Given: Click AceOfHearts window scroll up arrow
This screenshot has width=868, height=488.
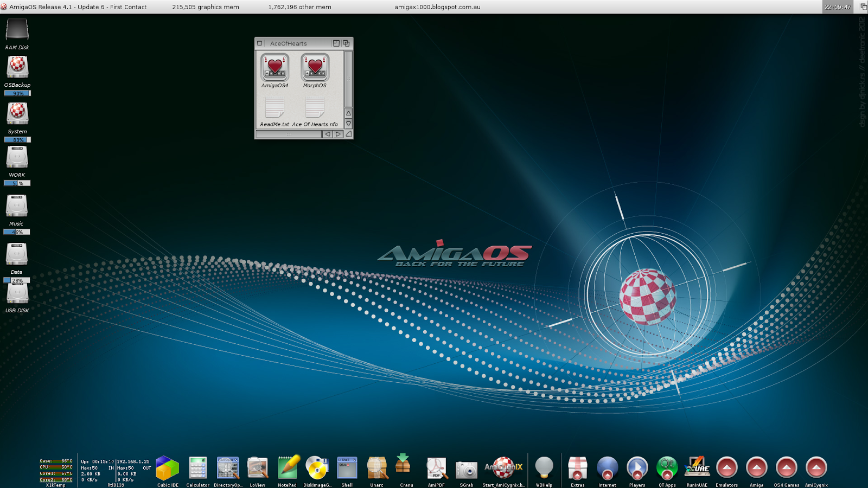Looking at the screenshot, I should click(349, 113).
